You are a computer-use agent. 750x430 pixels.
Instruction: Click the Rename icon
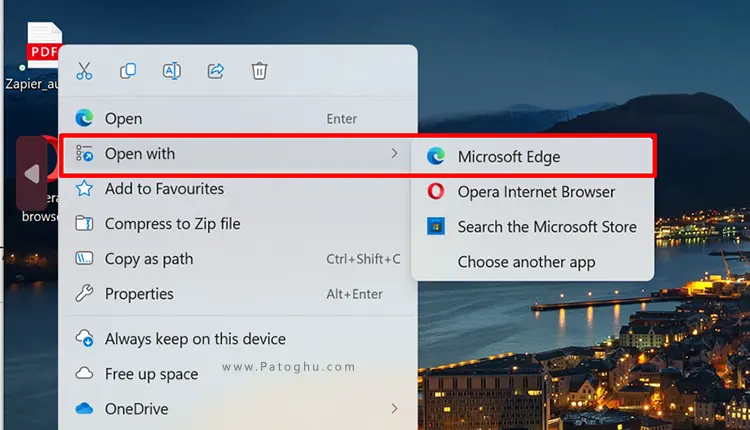(x=172, y=71)
